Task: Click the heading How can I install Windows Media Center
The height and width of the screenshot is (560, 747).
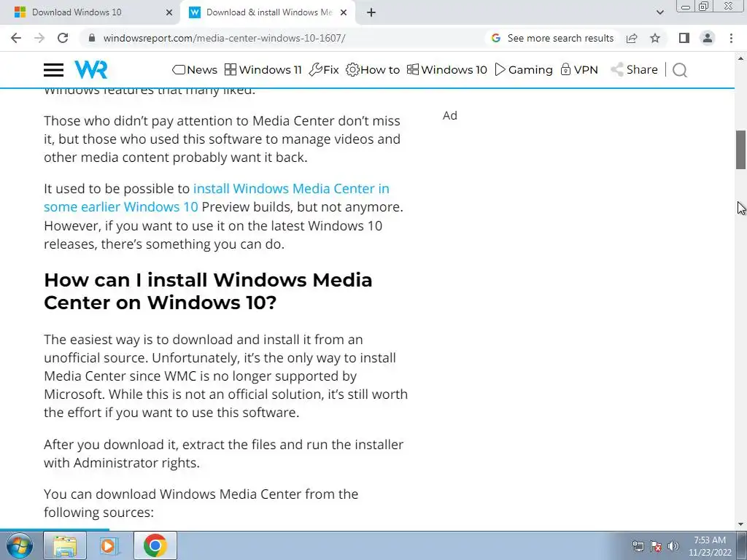Action: pyautogui.click(x=208, y=291)
